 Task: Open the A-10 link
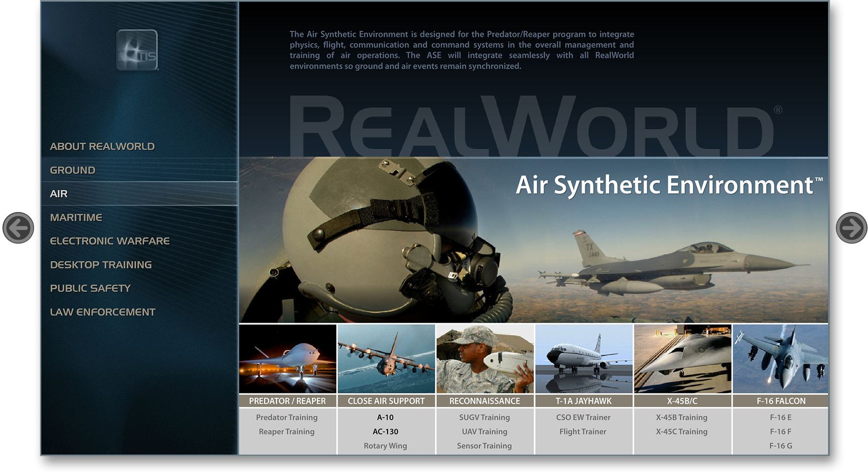(x=386, y=418)
